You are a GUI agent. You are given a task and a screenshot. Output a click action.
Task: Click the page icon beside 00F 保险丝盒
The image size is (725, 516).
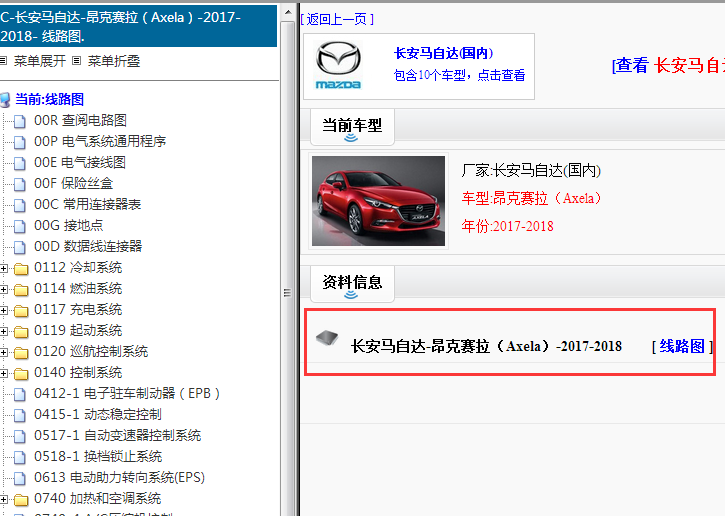click(x=19, y=184)
